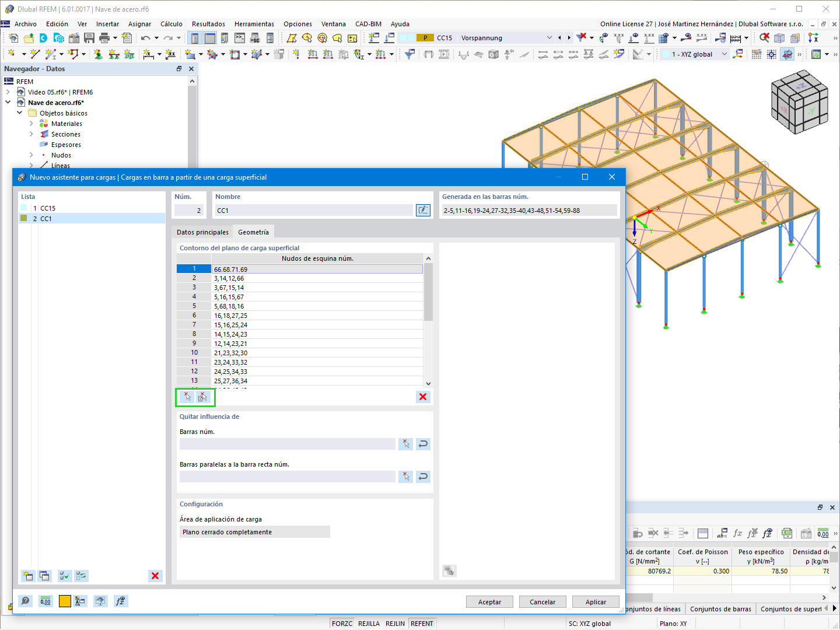Click the Nombre input field containing CC1
This screenshot has height=630, width=840.
coord(314,211)
